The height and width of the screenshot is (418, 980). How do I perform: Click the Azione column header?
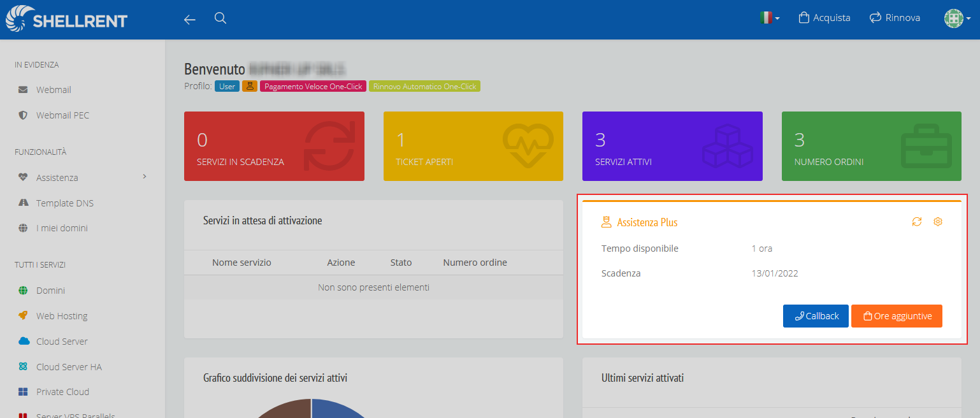point(341,263)
